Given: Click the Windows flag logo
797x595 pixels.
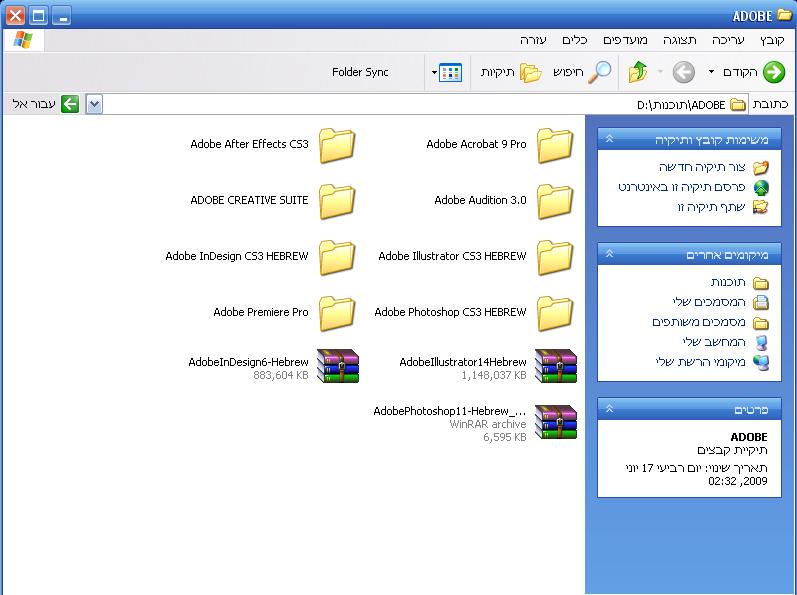Looking at the screenshot, I should (23, 40).
